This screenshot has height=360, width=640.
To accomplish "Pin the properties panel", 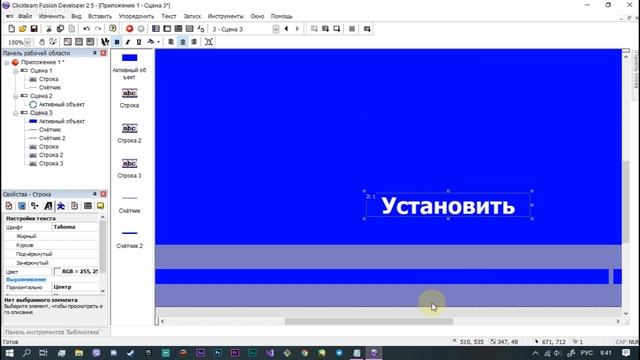I will pos(95,194).
